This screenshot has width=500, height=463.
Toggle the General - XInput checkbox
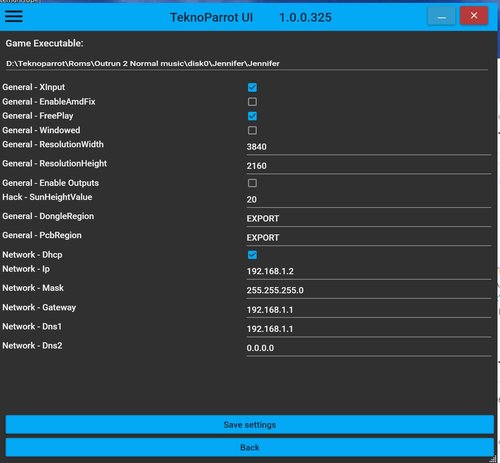pos(252,87)
